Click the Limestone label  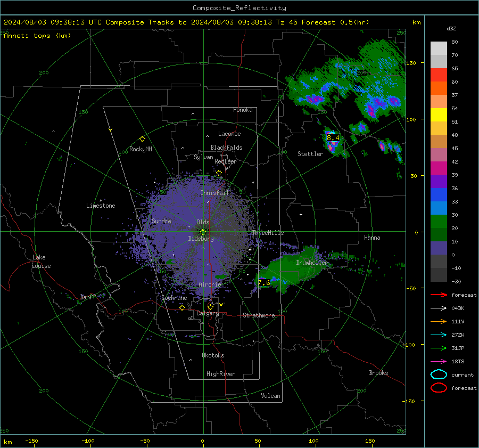(101, 206)
